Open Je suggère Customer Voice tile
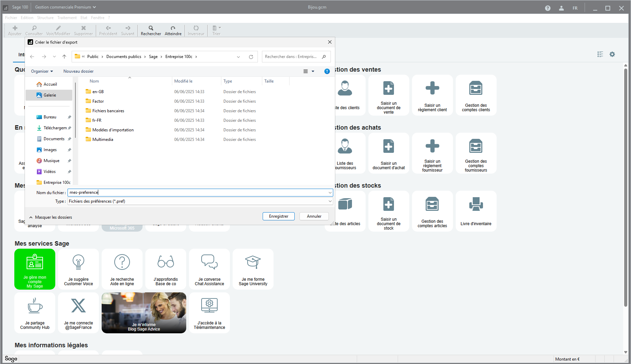This screenshot has height=364, width=631. pyautogui.click(x=78, y=269)
